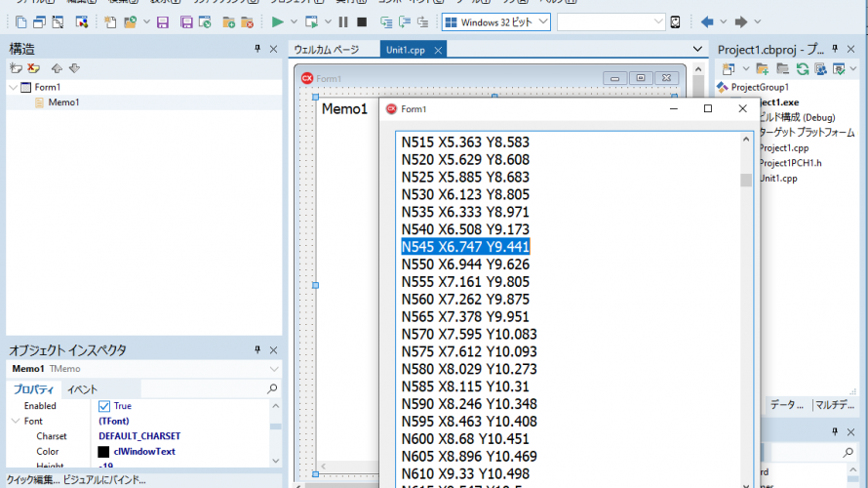
Task: Open the イベント tab in Object Inspector
Action: click(x=82, y=389)
